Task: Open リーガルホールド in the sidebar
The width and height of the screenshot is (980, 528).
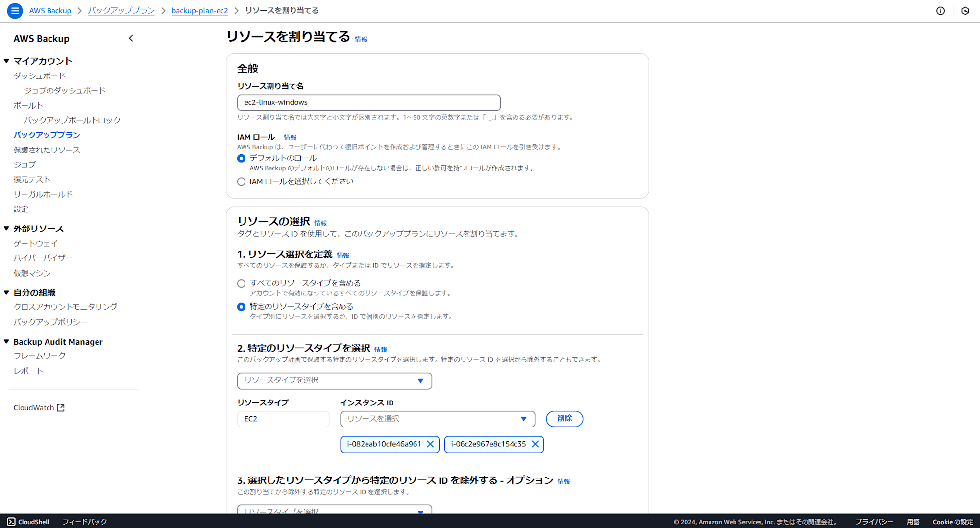Action: 43,194
